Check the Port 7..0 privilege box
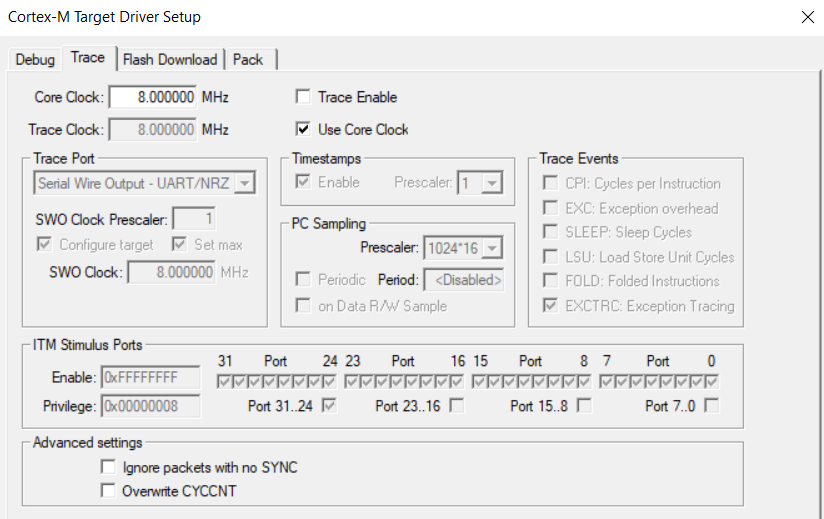824x519 pixels. pos(713,405)
